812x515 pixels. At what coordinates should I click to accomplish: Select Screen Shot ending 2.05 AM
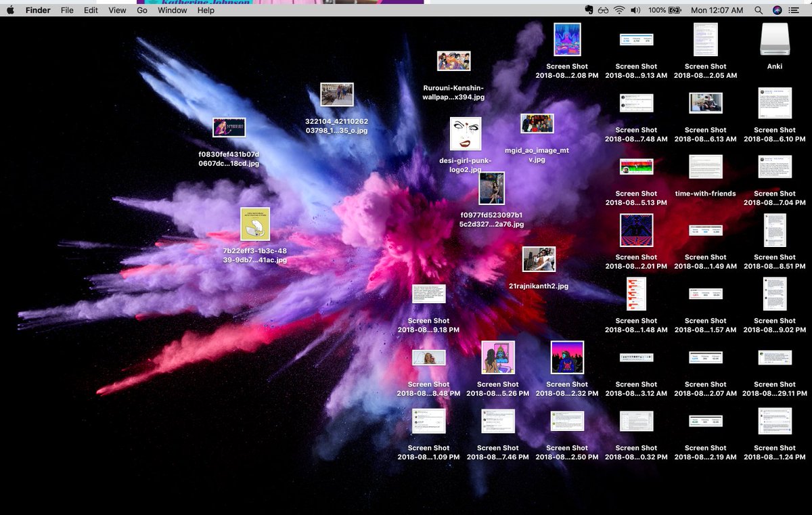pos(706,39)
